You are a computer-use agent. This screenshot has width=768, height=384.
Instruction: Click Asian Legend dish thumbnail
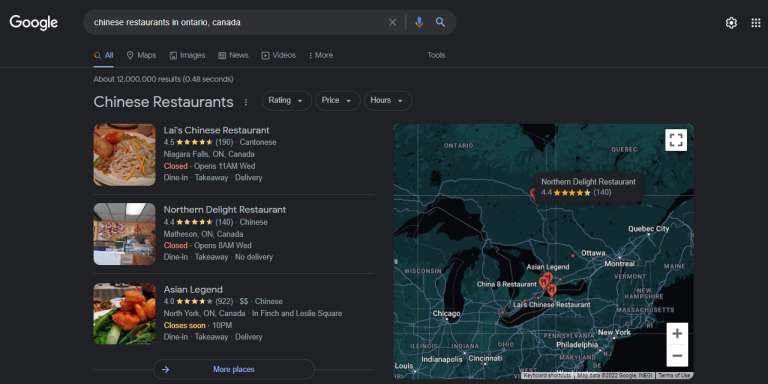125,313
